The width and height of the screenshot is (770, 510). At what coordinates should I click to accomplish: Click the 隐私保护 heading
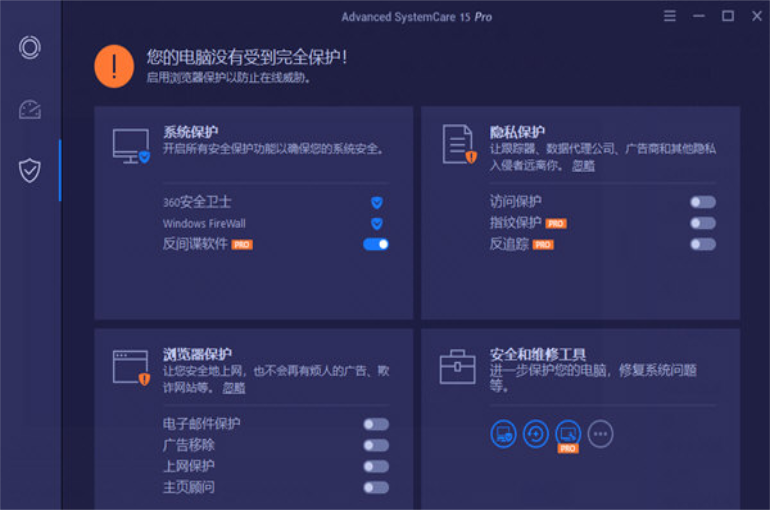[517, 132]
